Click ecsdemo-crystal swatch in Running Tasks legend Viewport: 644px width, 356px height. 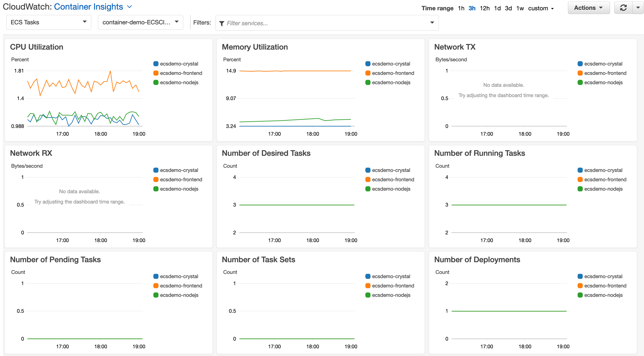[580, 170]
